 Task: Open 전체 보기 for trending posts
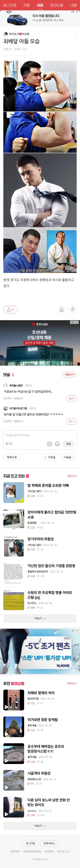coord(71,476)
